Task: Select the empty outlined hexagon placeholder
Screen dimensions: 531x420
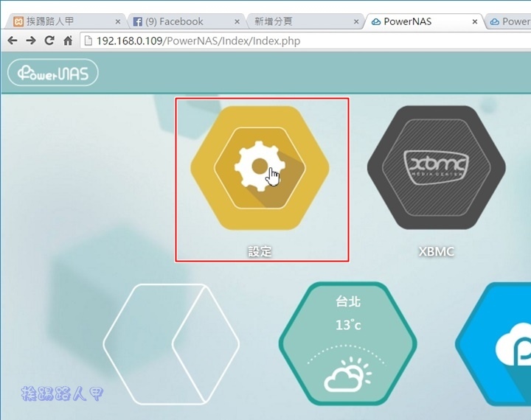Action: point(171,343)
